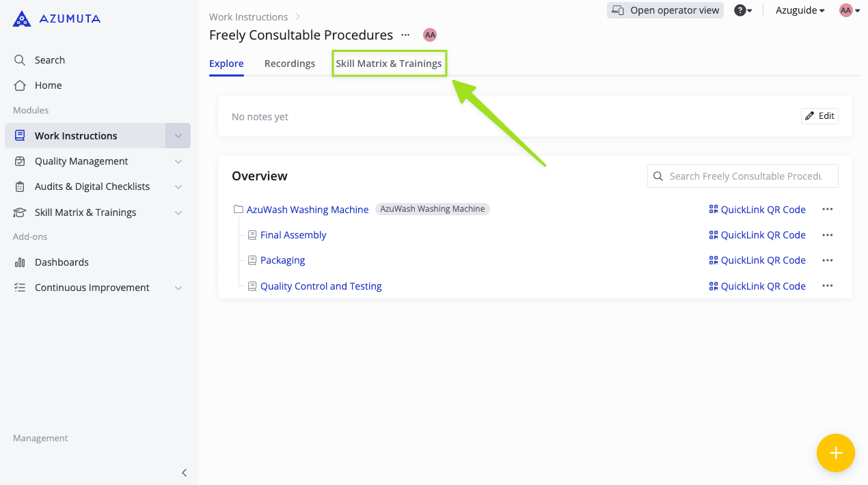The width and height of the screenshot is (868, 485).
Task: Open Search from the sidebar
Action: click(49, 60)
